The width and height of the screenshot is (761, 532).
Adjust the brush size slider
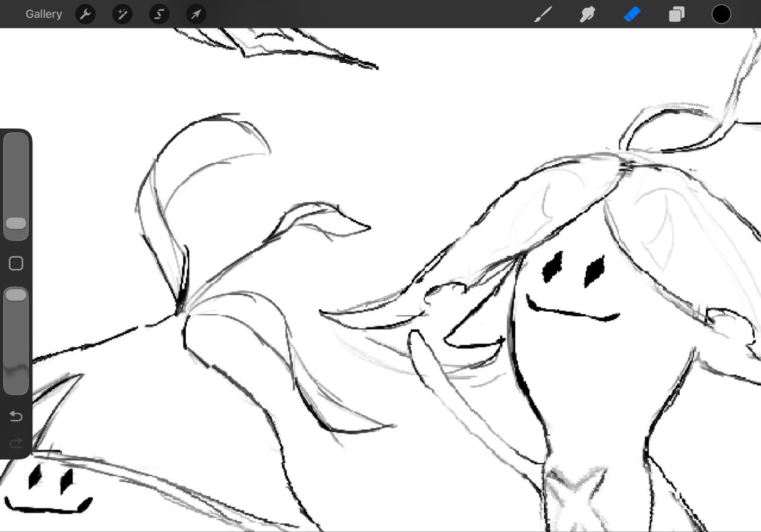[16, 187]
